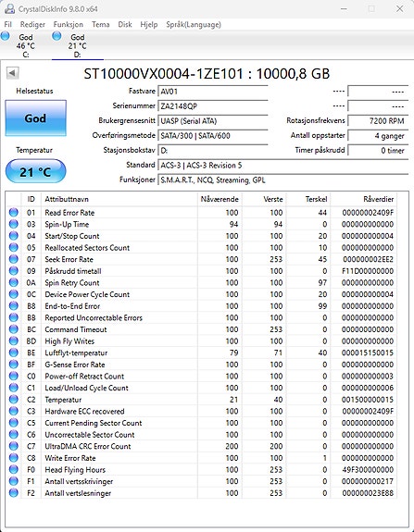Click the status dot for Hardware ECC recovered
Screen dimensions: 414x532
point(14,411)
